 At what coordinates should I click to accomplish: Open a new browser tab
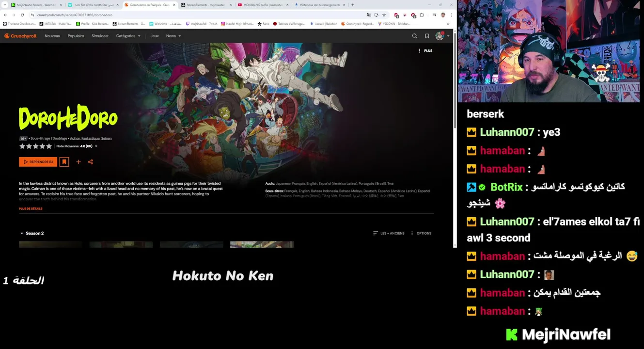click(352, 5)
